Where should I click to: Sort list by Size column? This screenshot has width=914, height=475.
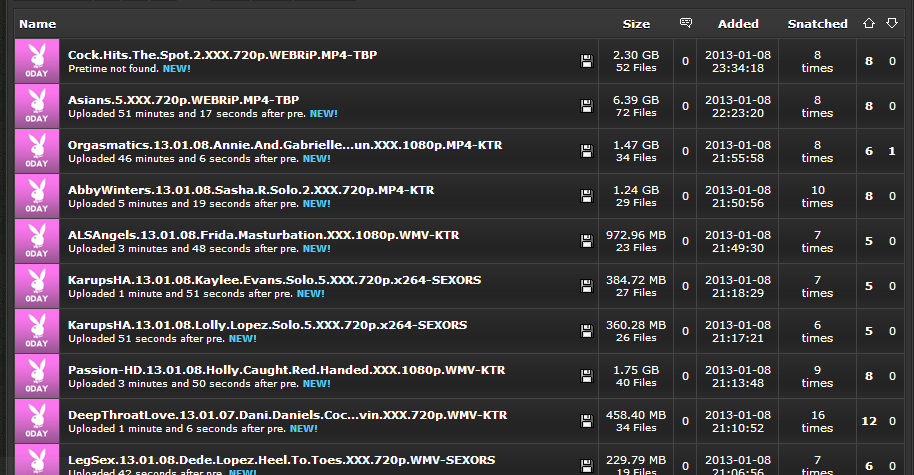[x=635, y=23]
